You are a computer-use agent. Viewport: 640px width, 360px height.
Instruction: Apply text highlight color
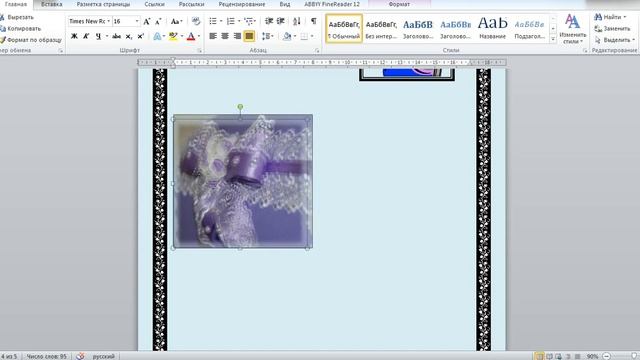173,36
